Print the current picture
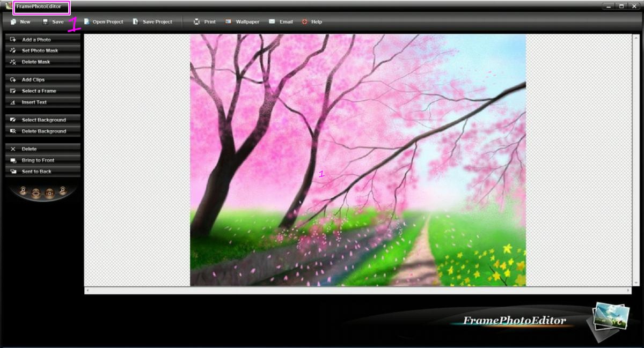 204,22
